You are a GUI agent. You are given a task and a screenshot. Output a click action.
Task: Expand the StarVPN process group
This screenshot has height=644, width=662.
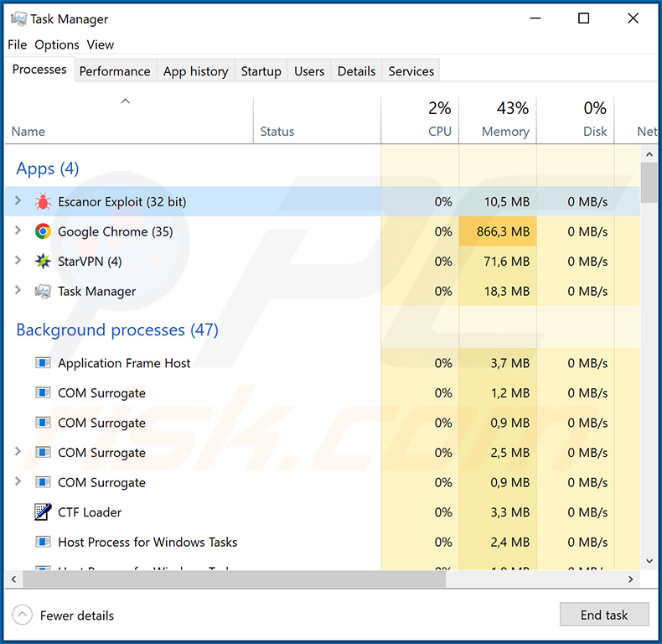(x=18, y=261)
